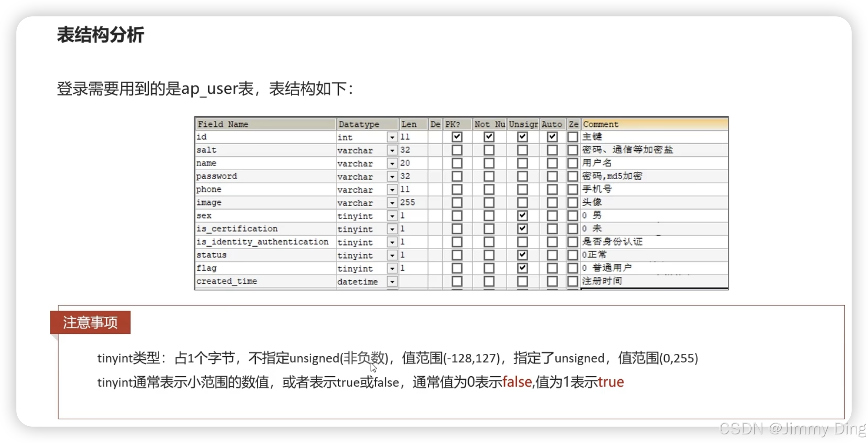Toggle PK checkbox for created_time row
Screen dimensions: 868x443
point(457,282)
